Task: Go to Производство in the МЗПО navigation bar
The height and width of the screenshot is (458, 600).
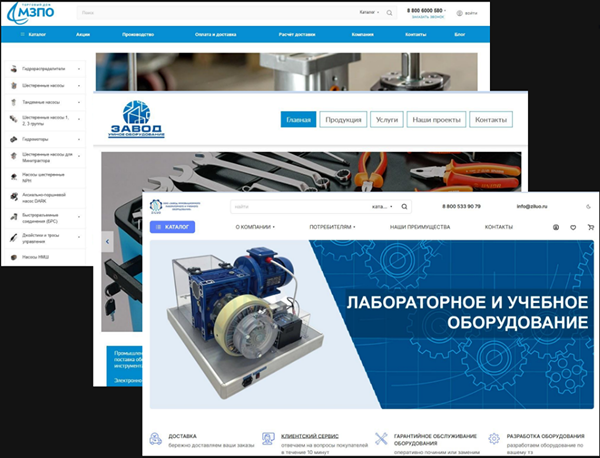Action: tap(138, 34)
